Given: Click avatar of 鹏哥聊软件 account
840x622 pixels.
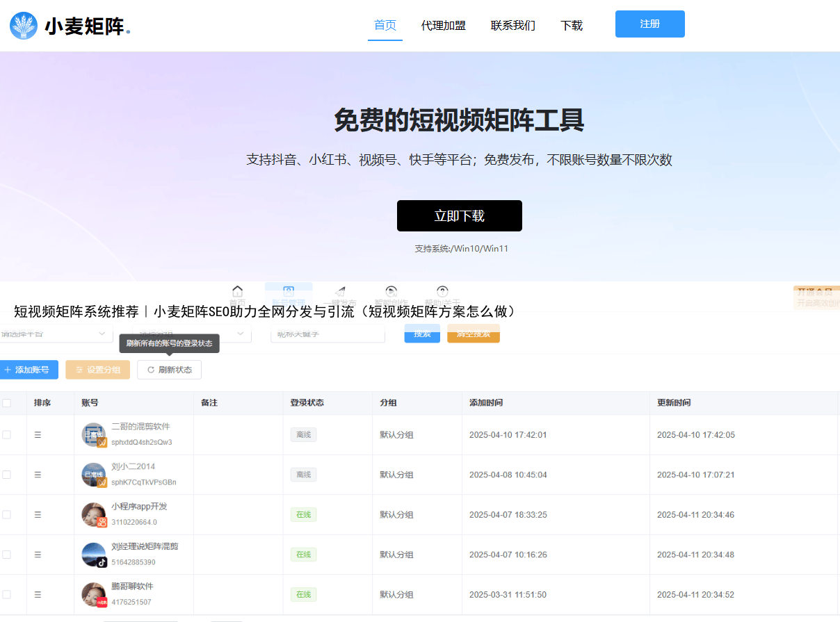Looking at the screenshot, I should pos(94,595).
